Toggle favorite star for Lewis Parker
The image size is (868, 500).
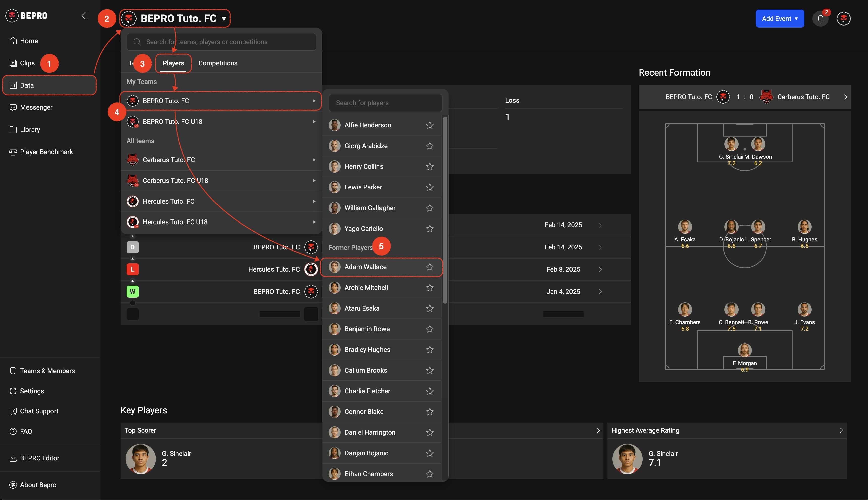430,187
